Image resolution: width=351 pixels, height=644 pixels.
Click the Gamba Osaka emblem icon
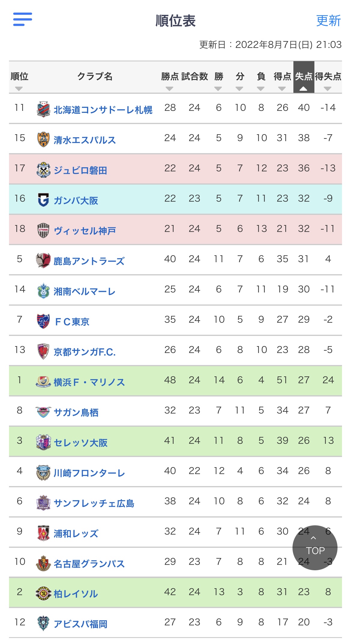click(x=43, y=200)
